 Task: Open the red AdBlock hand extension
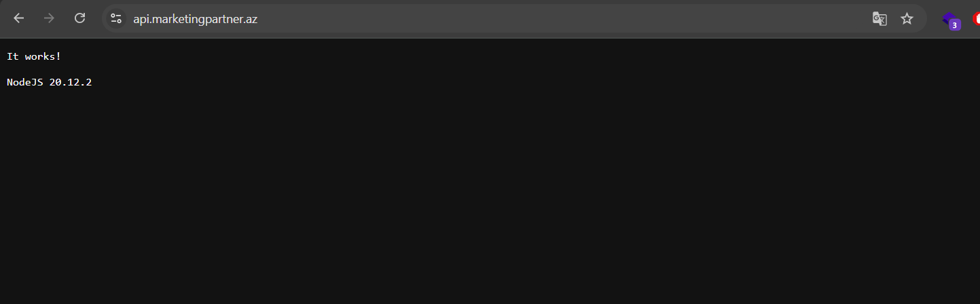pos(977,18)
